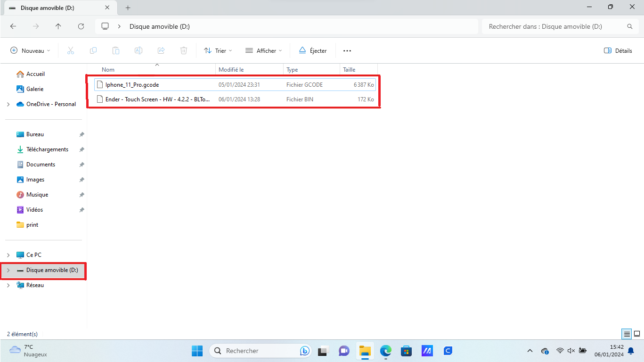Eject the removable disk with Éjecter
The width and height of the screenshot is (644, 362).
[x=312, y=50]
